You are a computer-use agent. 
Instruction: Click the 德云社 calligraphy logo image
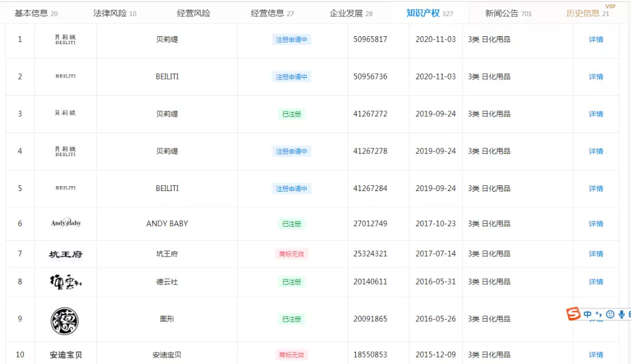[x=64, y=282]
